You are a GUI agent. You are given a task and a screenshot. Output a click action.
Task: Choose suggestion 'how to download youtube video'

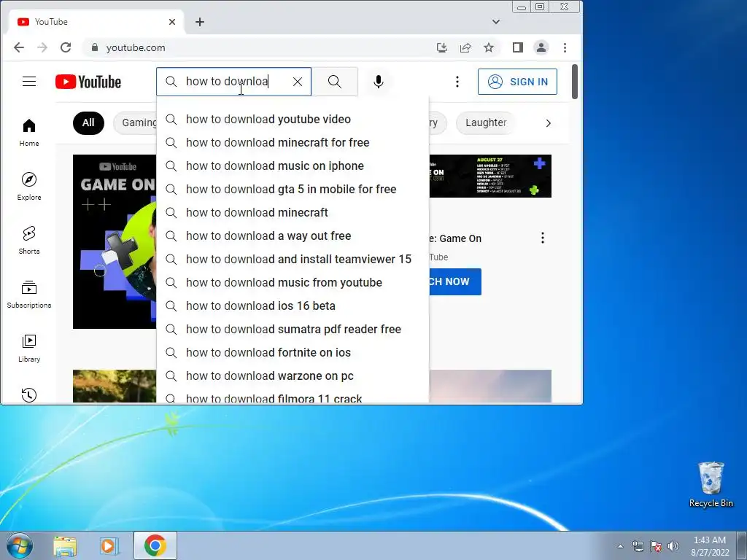coord(293,119)
